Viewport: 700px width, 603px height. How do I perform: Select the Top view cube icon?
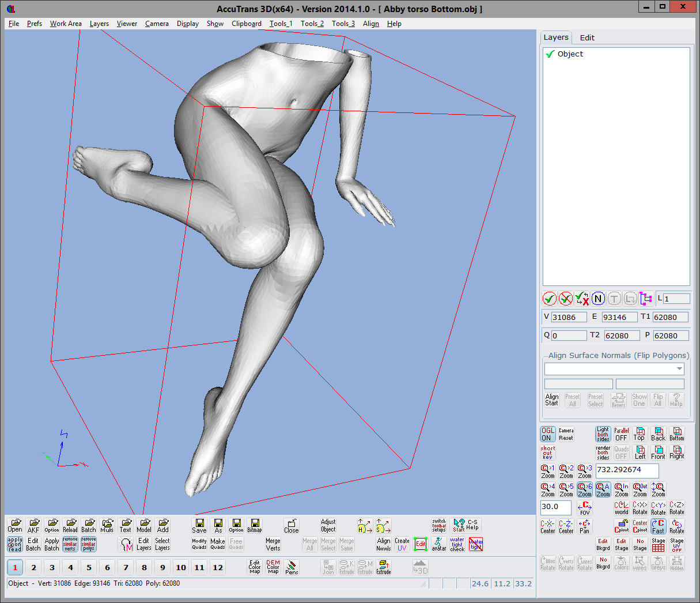coord(640,434)
